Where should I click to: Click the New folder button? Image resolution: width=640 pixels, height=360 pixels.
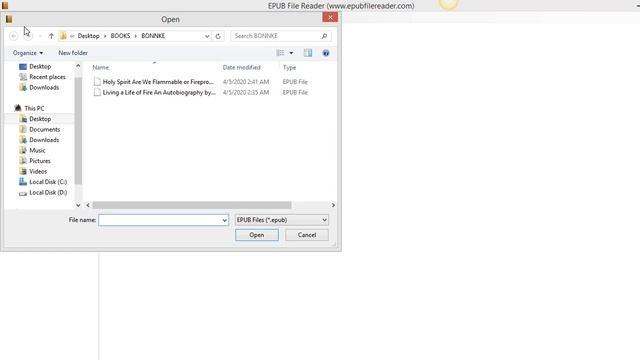(x=73, y=53)
